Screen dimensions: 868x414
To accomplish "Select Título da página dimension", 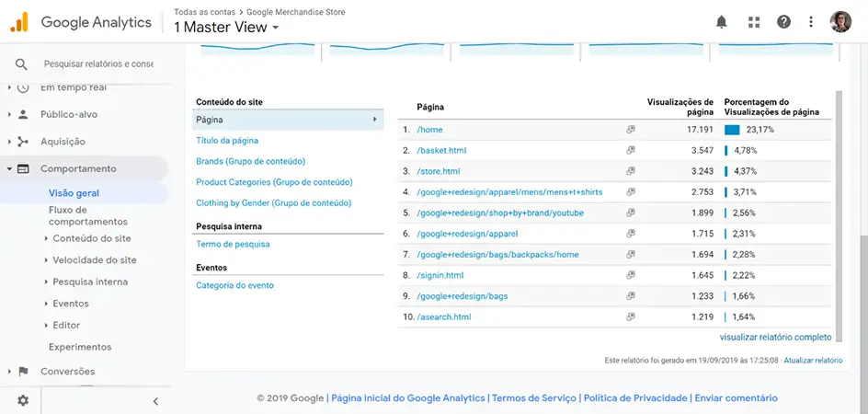I will [x=227, y=141].
